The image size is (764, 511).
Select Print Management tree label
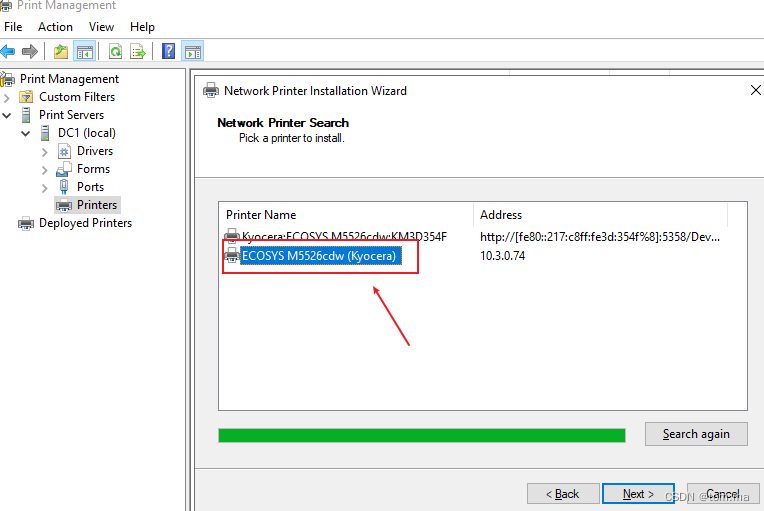pyautogui.click(x=69, y=79)
